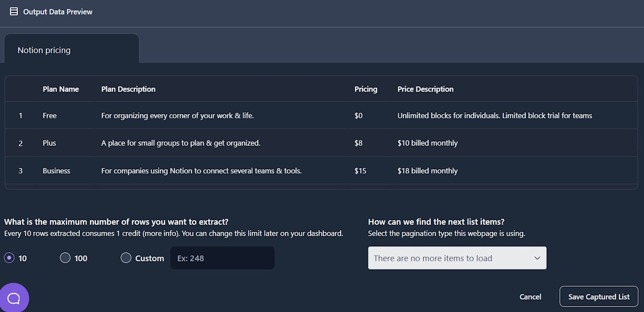Click row number 2 in table
644x312 pixels.
20,143
